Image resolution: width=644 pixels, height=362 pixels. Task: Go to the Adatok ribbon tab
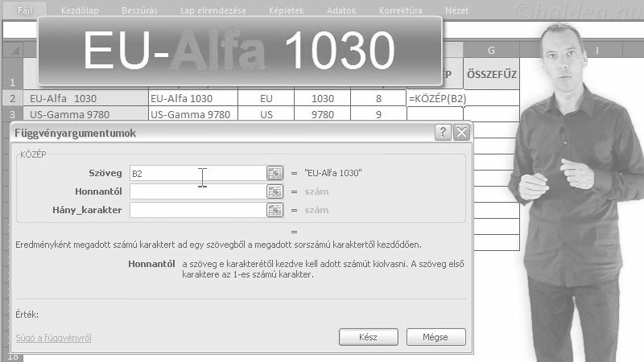(341, 10)
